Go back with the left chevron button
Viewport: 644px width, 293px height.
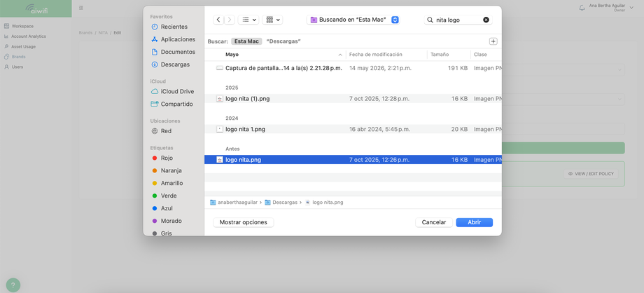218,20
